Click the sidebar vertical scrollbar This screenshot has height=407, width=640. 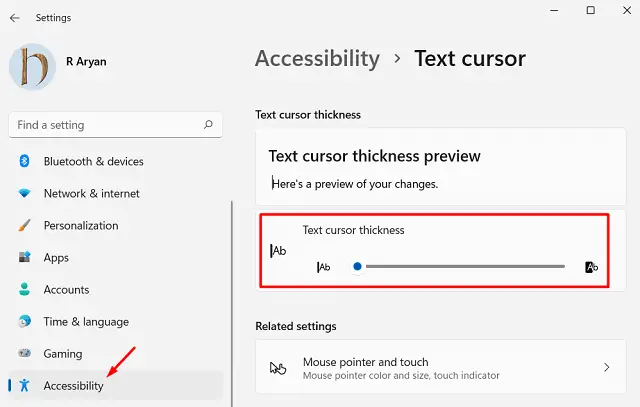[x=232, y=303]
